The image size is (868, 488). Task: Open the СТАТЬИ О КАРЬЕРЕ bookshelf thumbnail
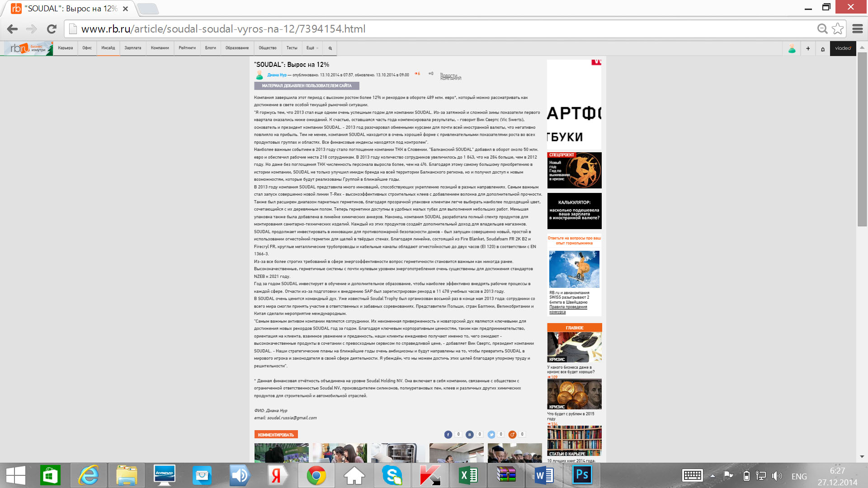575,441
